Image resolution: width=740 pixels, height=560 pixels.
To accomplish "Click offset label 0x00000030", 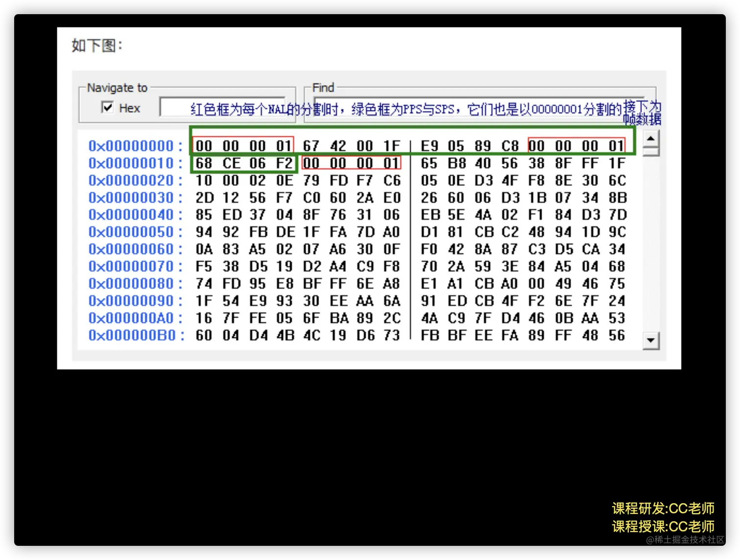I will pyautogui.click(x=131, y=197).
